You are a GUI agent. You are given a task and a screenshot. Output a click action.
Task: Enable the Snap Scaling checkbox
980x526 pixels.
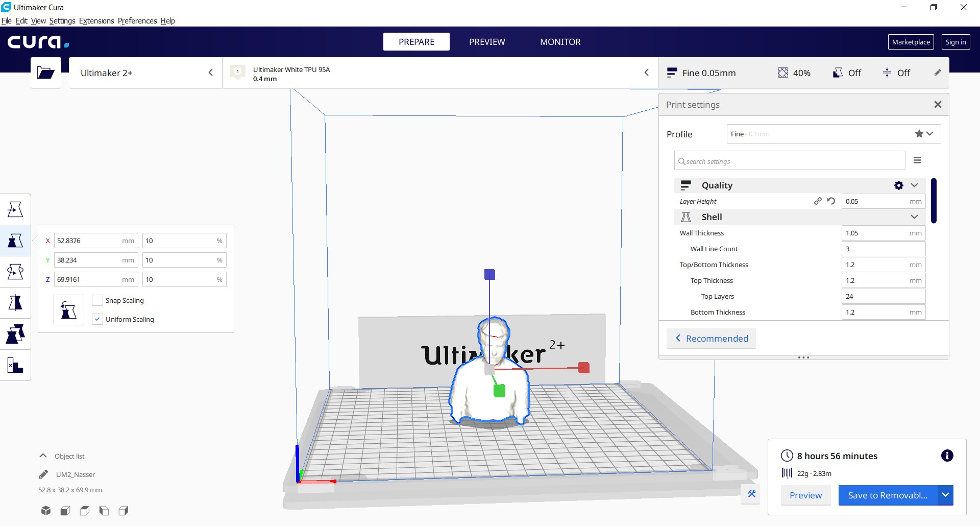(x=97, y=300)
